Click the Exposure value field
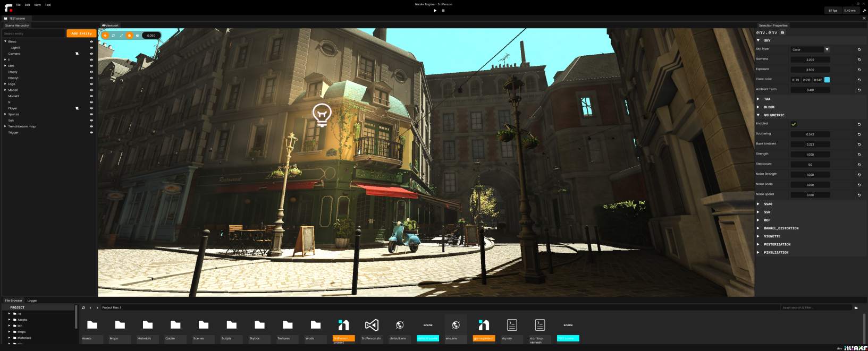The width and height of the screenshot is (868, 351). (810, 70)
